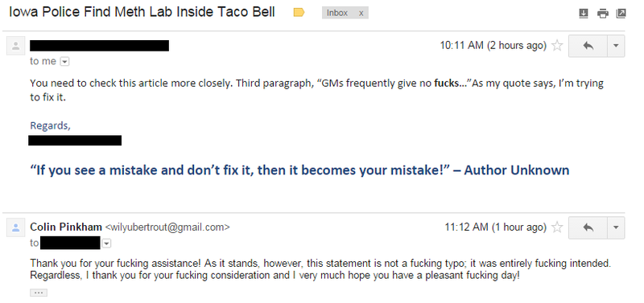Open more options for the second message
This screenshot has width=644, height=303.
point(616,227)
